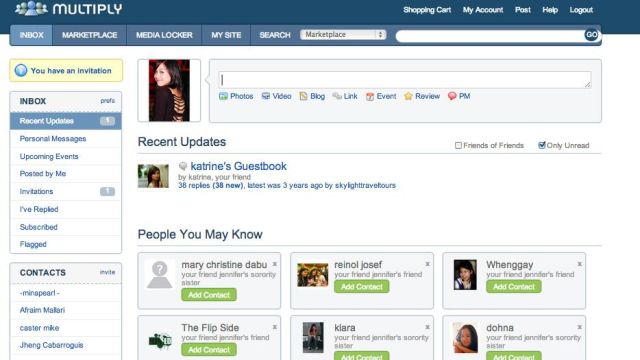Viewport: 640px width, 360px height.
Task: Uncheck the Only Unread checkbox
Action: pos(542,145)
